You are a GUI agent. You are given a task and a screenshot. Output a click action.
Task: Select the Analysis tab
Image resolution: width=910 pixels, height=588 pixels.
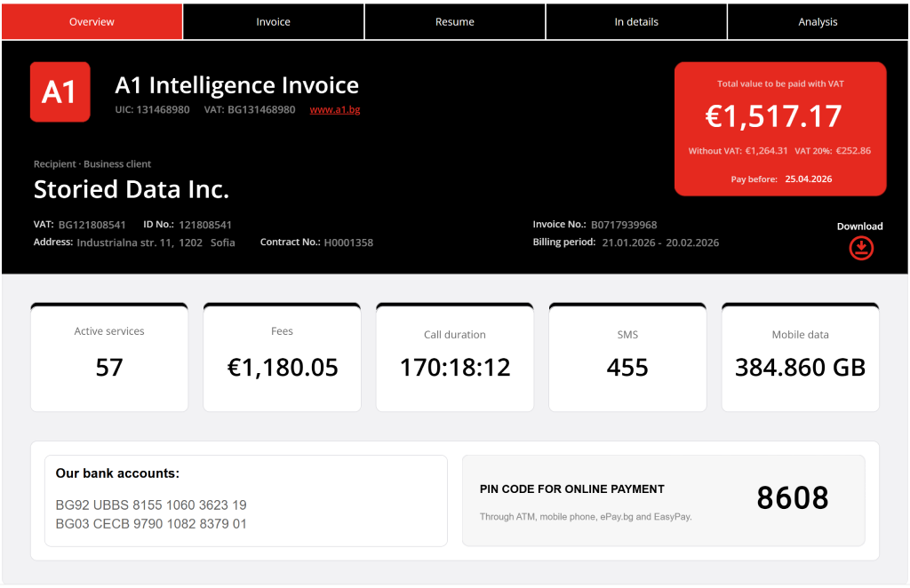[x=818, y=22]
